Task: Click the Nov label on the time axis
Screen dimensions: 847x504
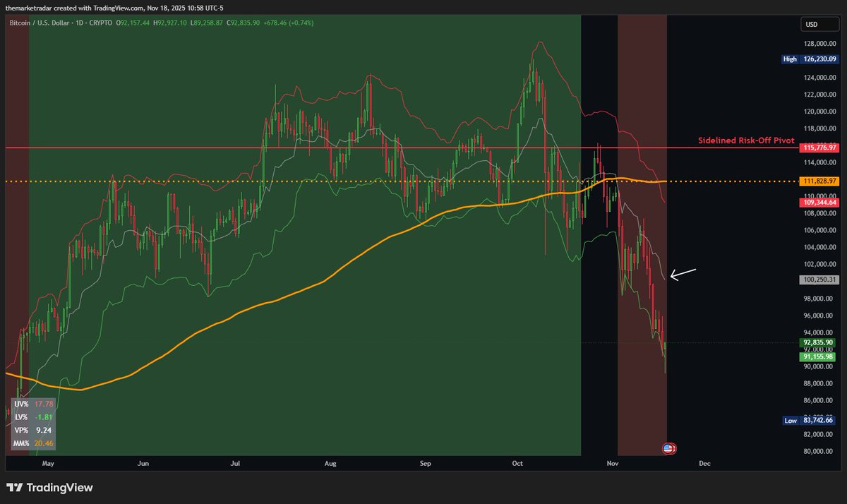Action: [612, 463]
